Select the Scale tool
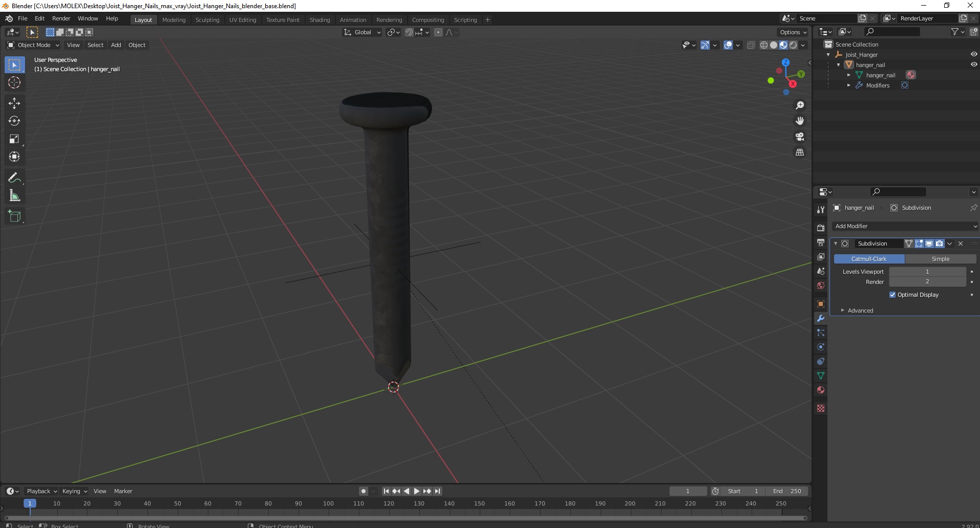The image size is (980, 528). [x=14, y=139]
